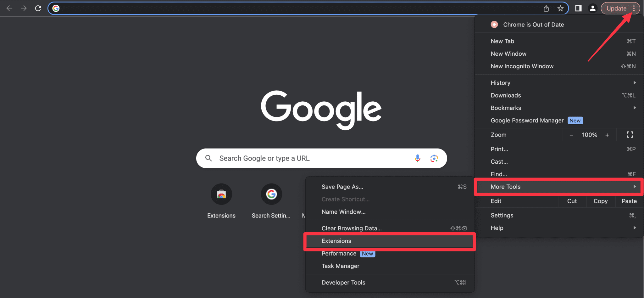Open Google Password Manager

tap(527, 120)
